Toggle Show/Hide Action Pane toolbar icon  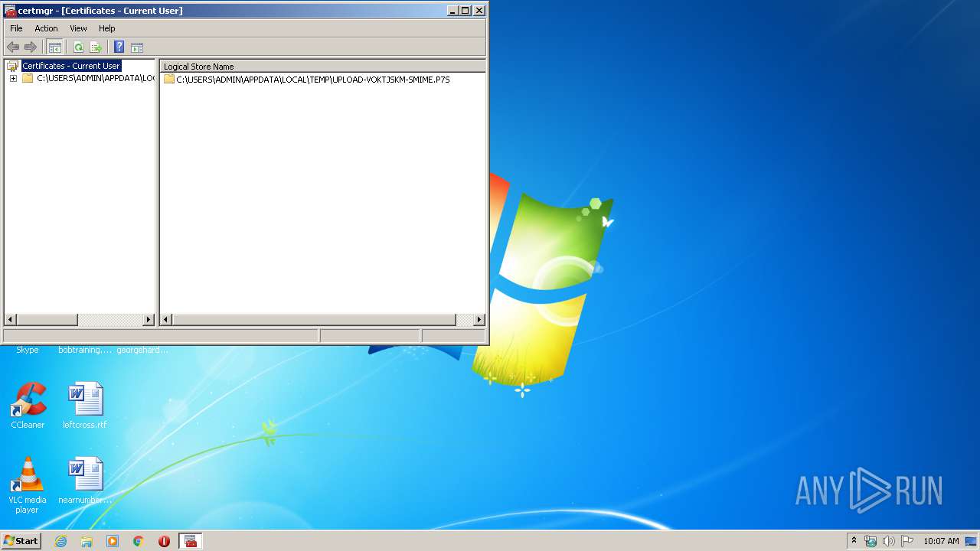tap(137, 47)
